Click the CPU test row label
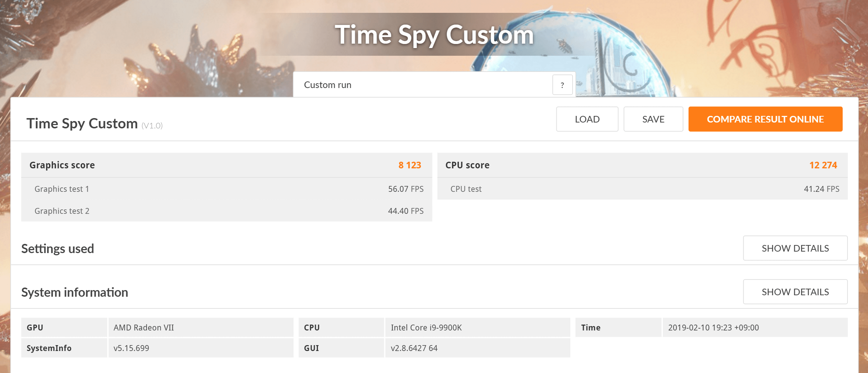 pyautogui.click(x=466, y=189)
